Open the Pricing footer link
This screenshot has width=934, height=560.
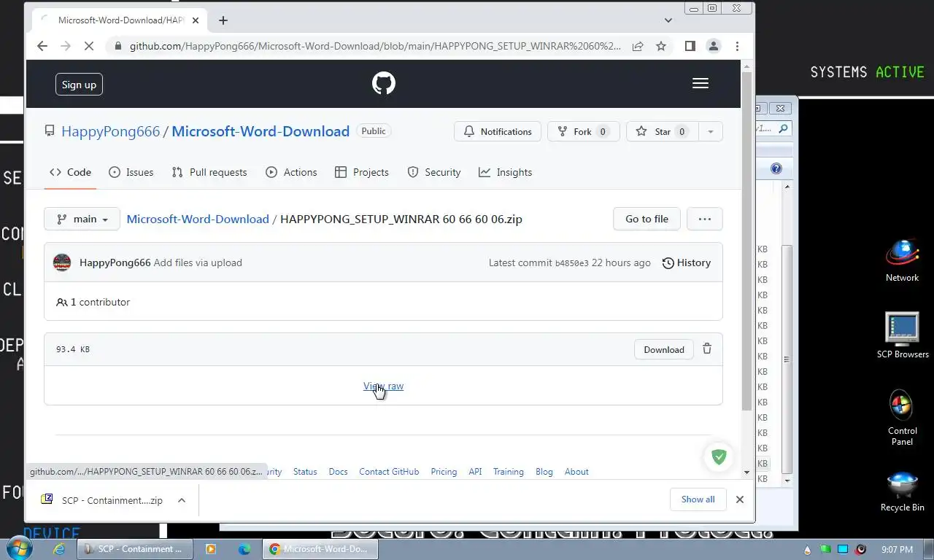(444, 472)
